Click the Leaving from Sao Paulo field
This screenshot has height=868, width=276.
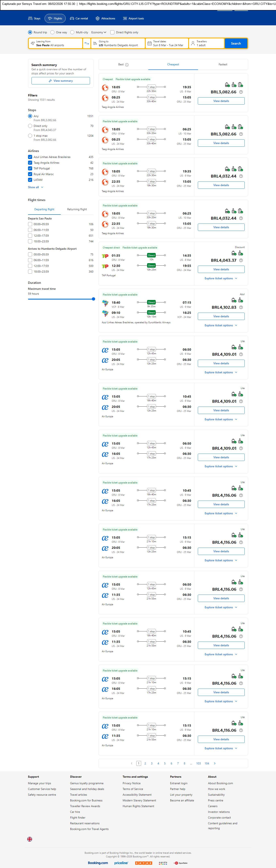(x=56, y=44)
